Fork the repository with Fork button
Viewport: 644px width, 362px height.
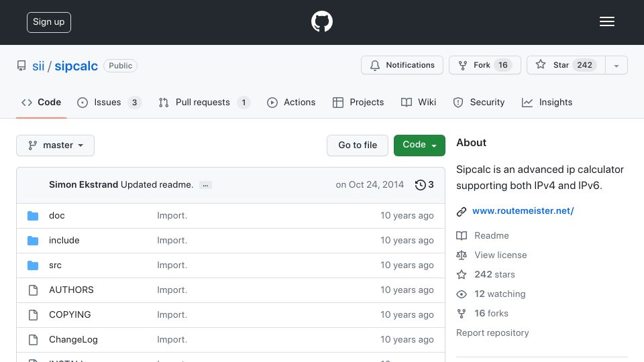484,65
